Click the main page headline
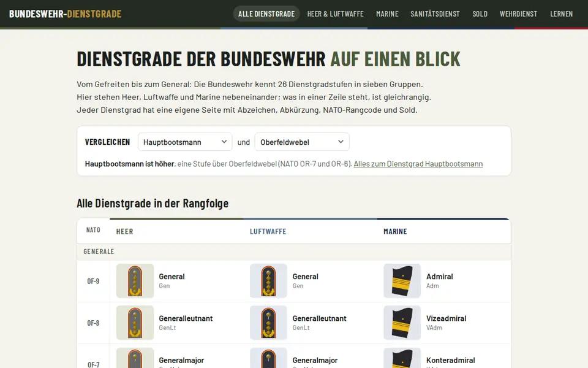Screen dimensions: 588x368 [x=268, y=59]
